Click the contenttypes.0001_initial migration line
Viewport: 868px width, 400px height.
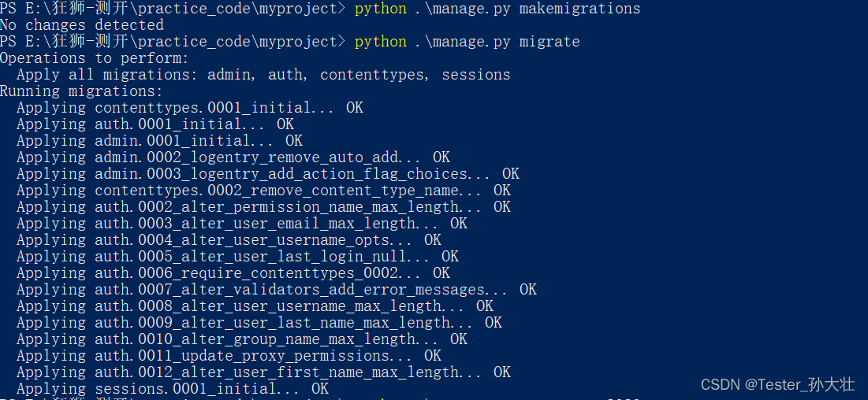[x=190, y=107]
